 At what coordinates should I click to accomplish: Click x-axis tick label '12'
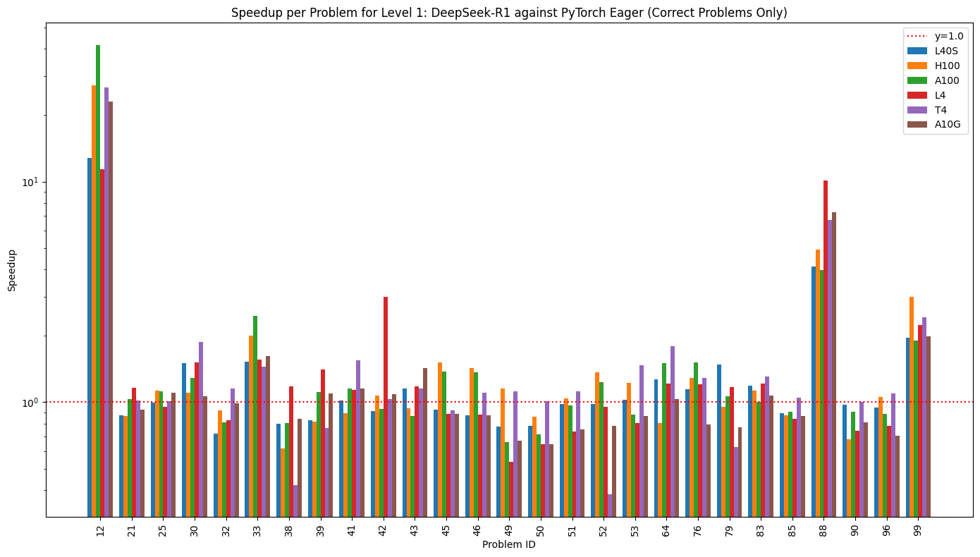coord(100,530)
